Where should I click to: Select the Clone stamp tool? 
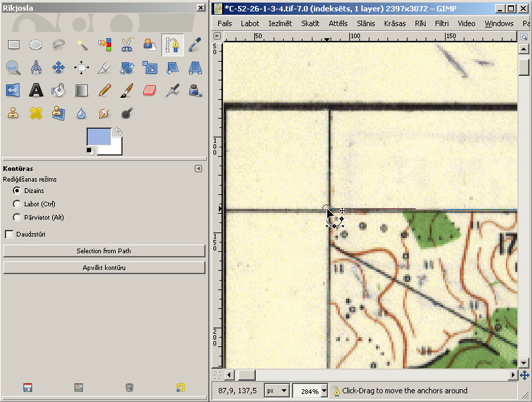[x=13, y=113]
